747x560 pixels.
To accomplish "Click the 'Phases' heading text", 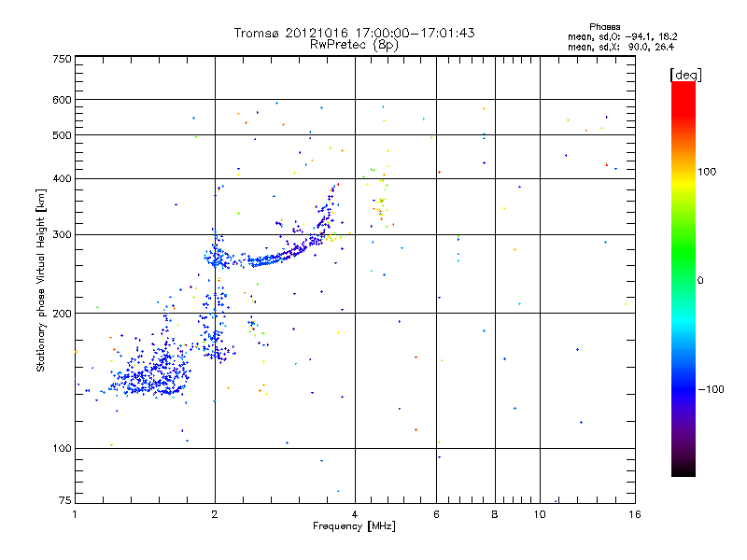I will [604, 27].
